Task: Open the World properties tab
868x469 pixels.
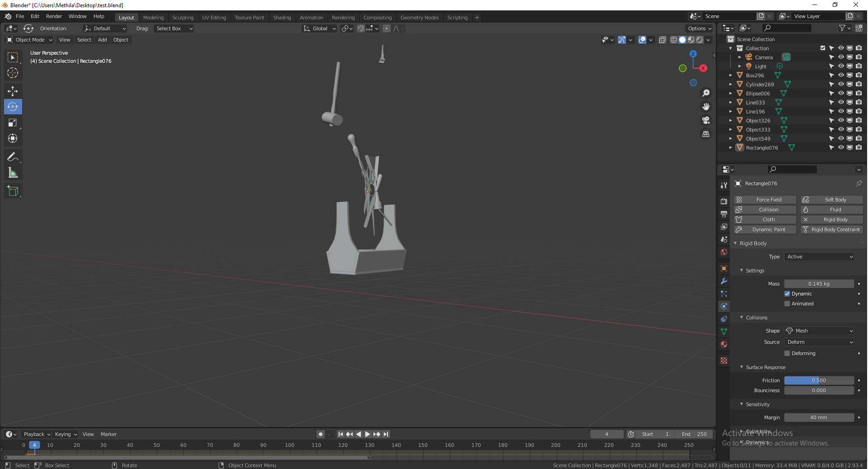Action: click(724, 252)
